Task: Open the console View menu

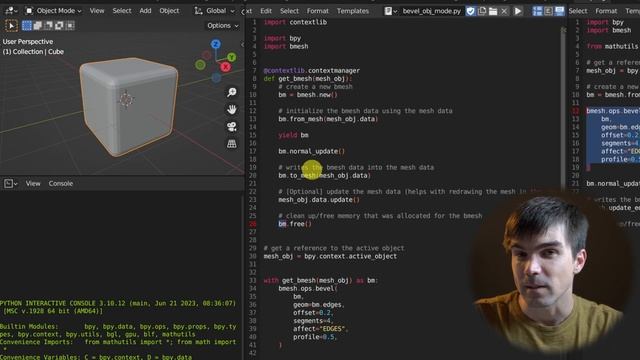Action: click(x=33, y=184)
